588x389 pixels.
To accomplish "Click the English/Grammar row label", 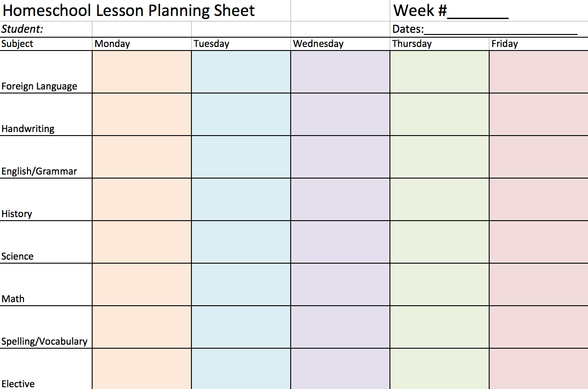I will pyautogui.click(x=39, y=171).
